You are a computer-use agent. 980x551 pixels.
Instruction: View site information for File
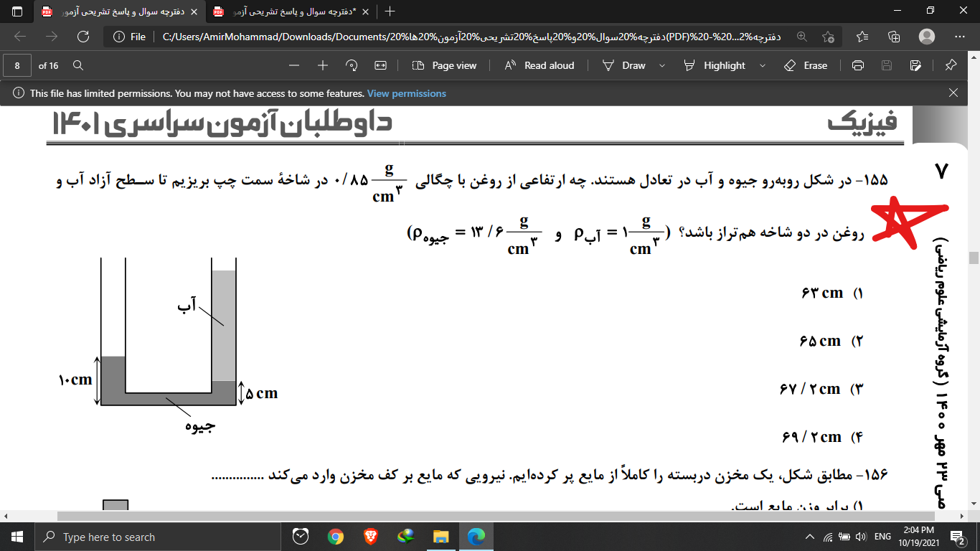[x=130, y=37]
